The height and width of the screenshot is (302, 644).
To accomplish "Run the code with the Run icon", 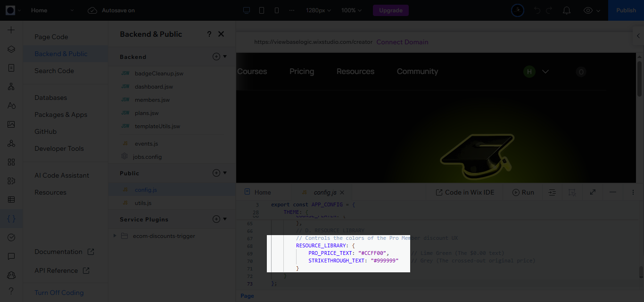I will pyautogui.click(x=523, y=192).
